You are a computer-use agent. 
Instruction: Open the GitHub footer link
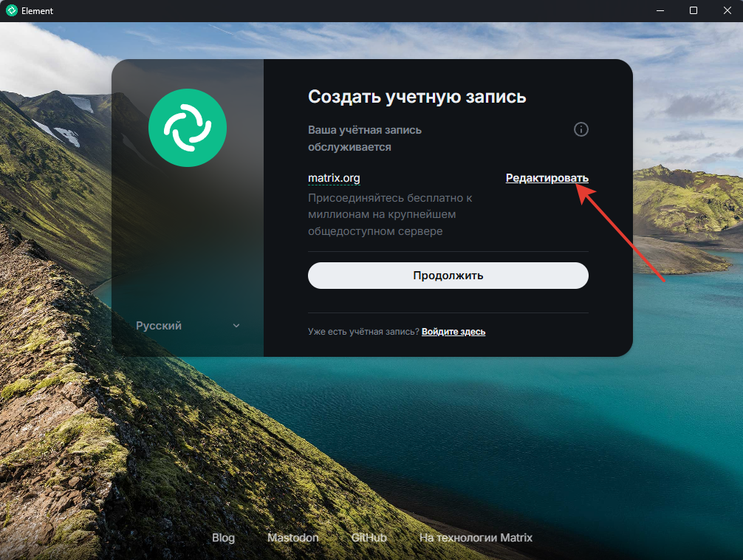369,538
